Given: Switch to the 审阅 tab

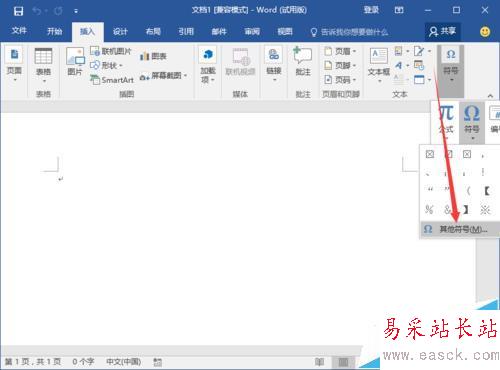Looking at the screenshot, I should click(x=252, y=32).
